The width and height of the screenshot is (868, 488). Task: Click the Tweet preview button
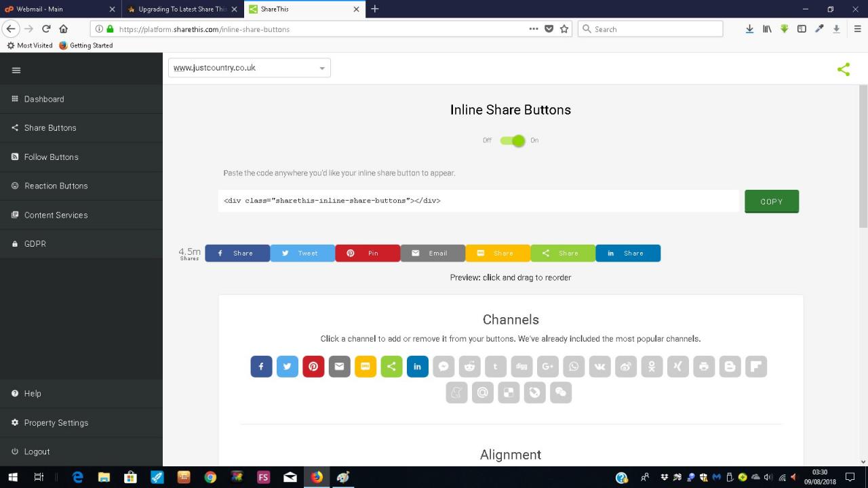[x=302, y=253]
